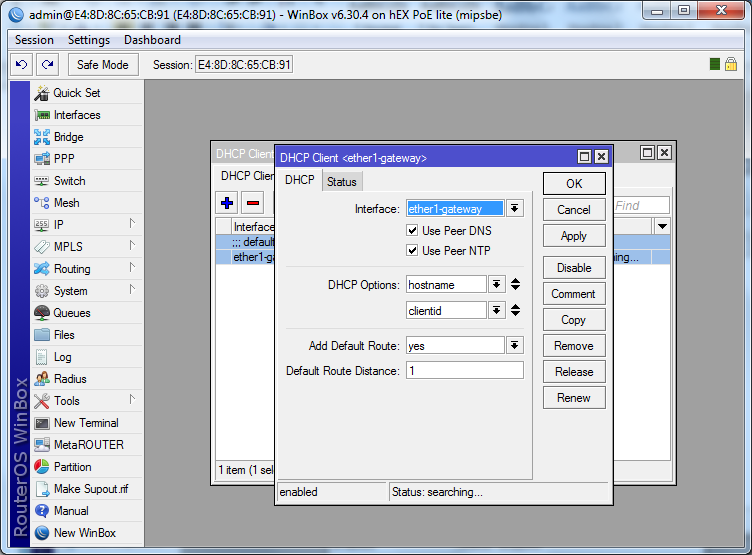Open the Manual help icon

(42, 511)
